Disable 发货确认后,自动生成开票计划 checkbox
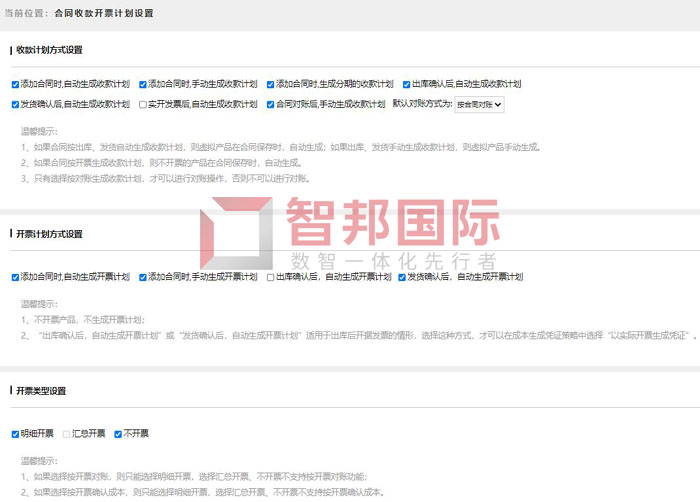Image resolution: width=700 pixels, height=502 pixels. (401, 277)
